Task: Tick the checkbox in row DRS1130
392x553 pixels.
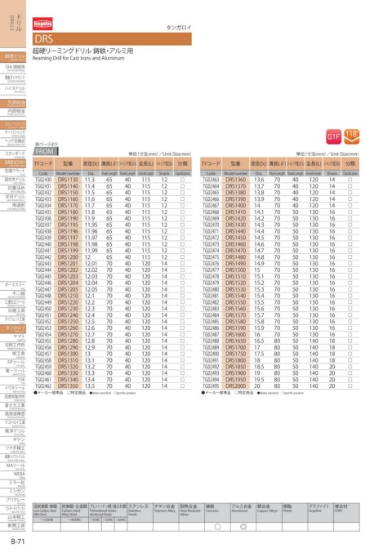Action: 182,180
